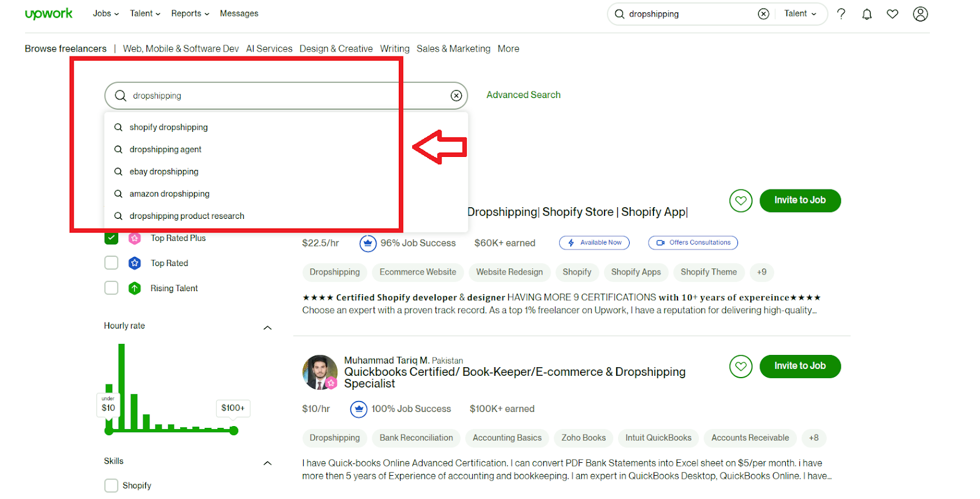
Task: Click the Shopify Apps skill tag
Action: [636, 272]
